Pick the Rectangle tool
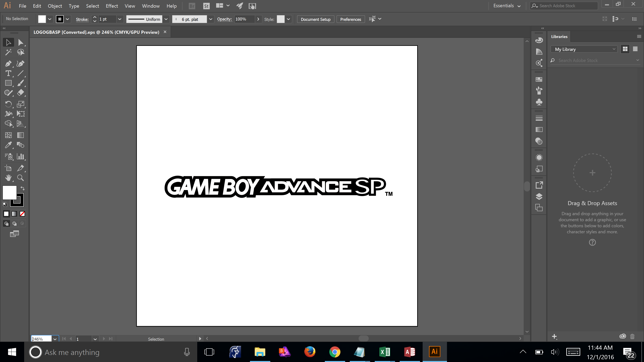This screenshot has width=644, height=362. (8, 83)
